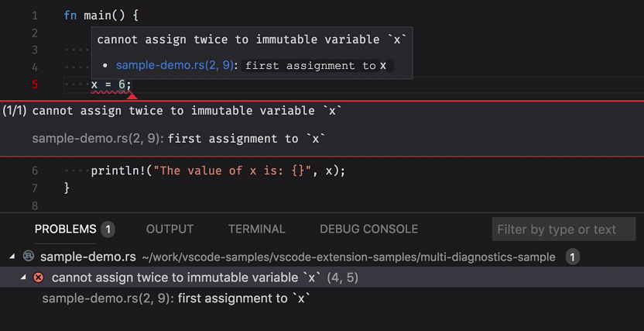Switch to the OUTPUT tab

click(x=170, y=229)
